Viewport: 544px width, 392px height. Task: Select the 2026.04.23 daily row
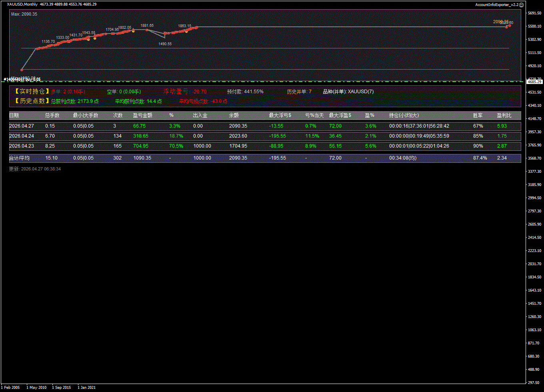click(x=265, y=146)
